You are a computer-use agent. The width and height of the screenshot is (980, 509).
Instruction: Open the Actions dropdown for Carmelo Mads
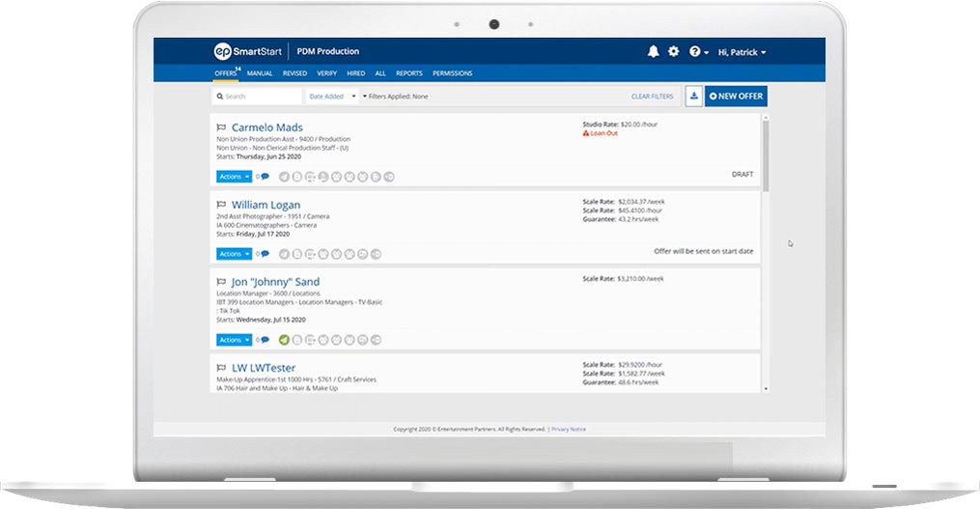[x=234, y=177]
